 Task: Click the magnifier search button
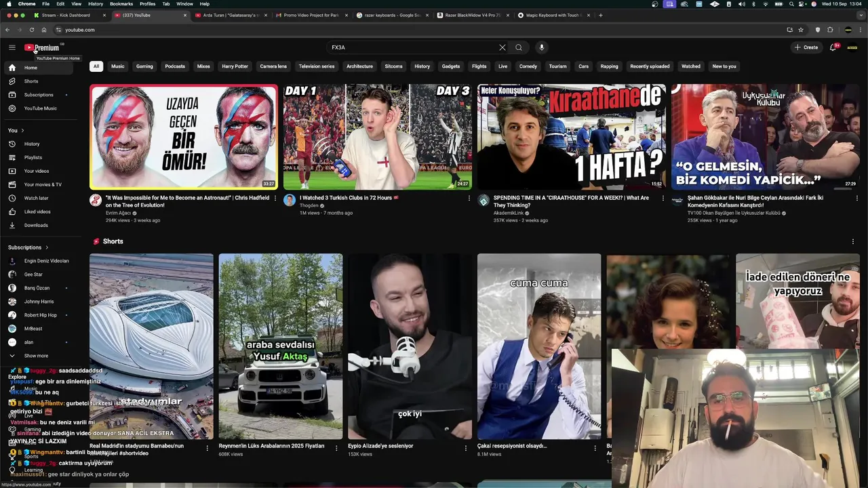click(519, 47)
